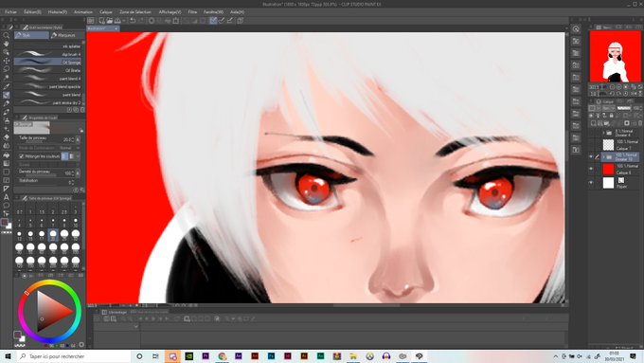Viewport: 644px width, 363px height.
Task: Click the Undo arrow in command bar
Action: pyautogui.click(x=133, y=20)
